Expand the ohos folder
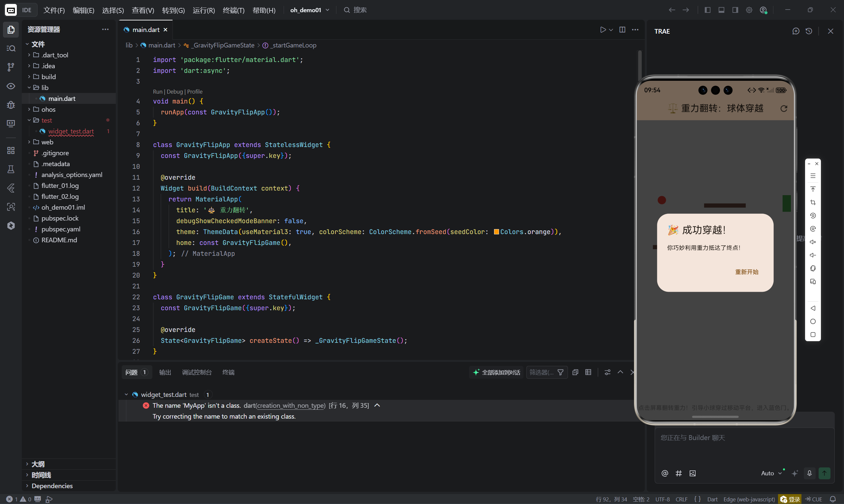Screen dimensions: 844x504 pyautogui.click(x=48, y=109)
